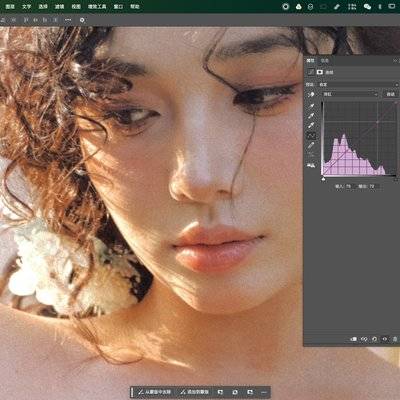Select the layer mask icon in Properties

tap(320, 72)
